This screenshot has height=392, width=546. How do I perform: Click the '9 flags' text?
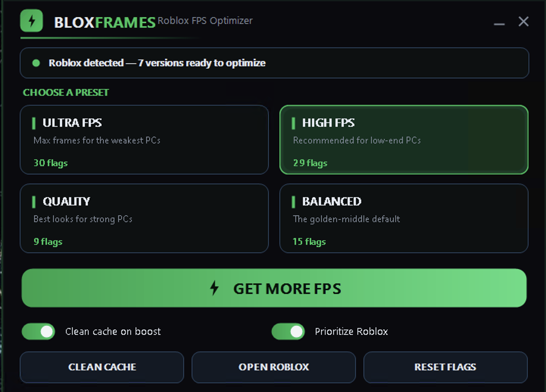[x=48, y=242]
